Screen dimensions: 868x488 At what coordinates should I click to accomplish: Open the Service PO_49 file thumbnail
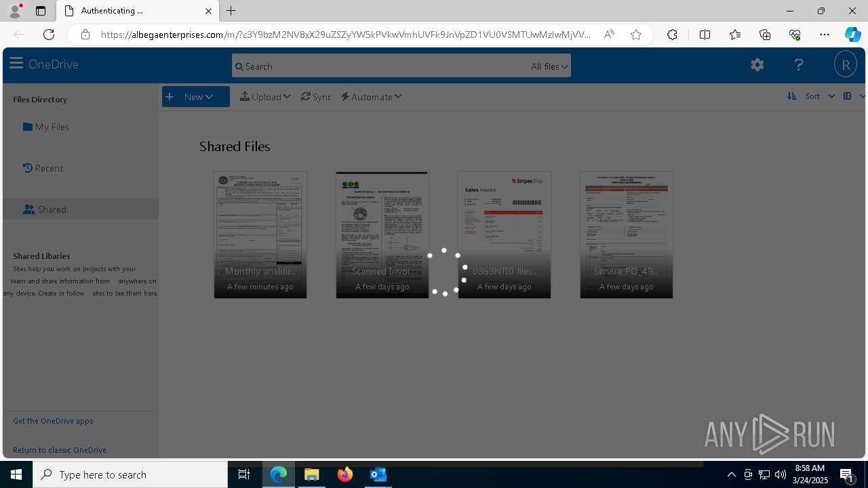tap(627, 235)
